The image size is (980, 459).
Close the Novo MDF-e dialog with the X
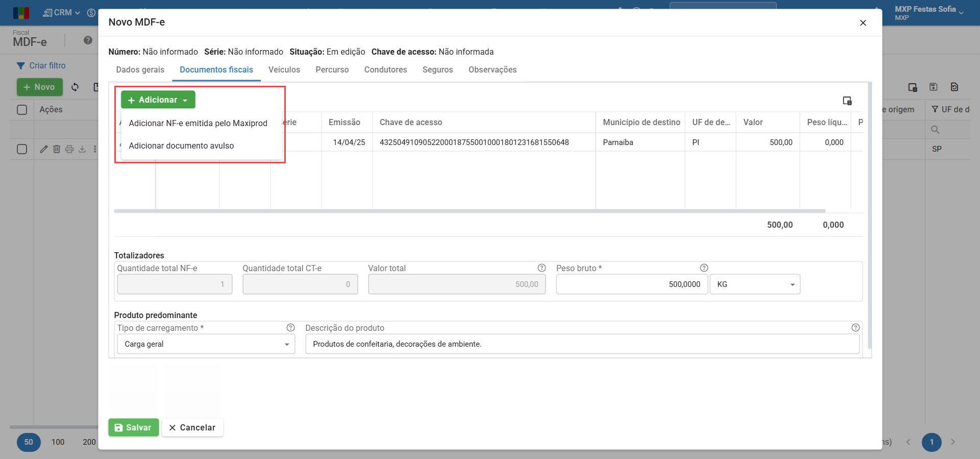(x=863, y=23)
